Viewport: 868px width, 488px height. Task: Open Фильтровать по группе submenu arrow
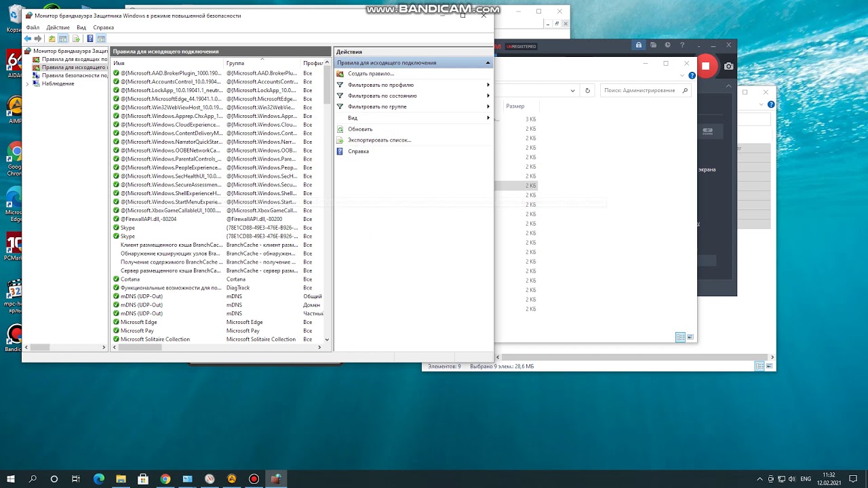(488, 106)
